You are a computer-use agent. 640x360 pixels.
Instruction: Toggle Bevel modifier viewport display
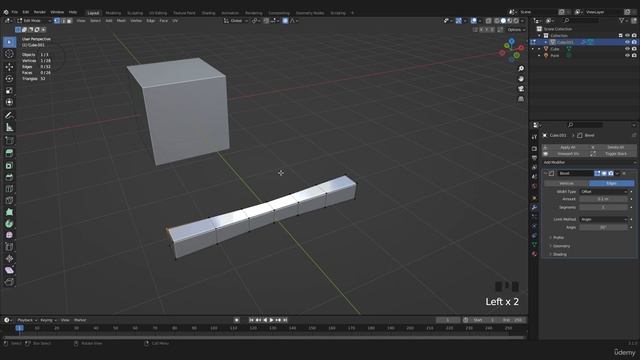[x=604, y=173]
